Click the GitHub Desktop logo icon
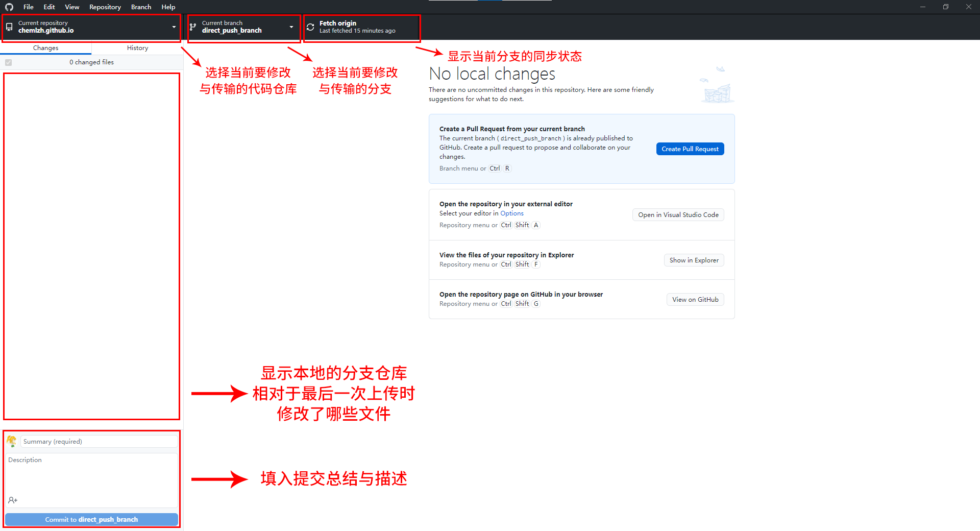Screen dimensions: 980x531 click(x=9, y=7)
